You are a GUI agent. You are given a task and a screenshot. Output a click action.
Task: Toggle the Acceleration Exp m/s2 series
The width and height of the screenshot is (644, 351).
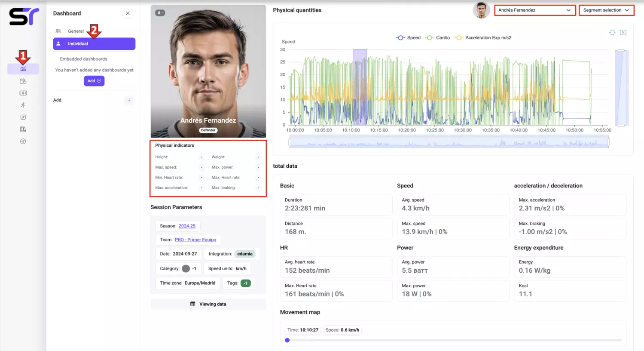tap(483, 38)
